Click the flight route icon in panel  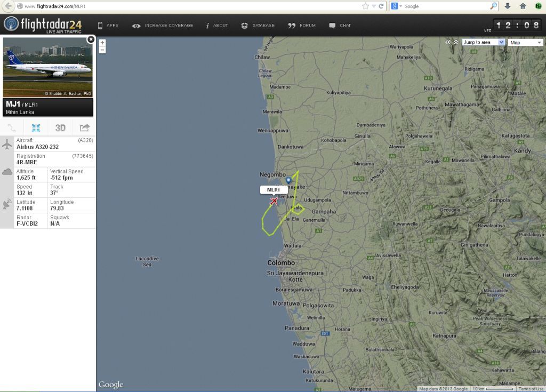tap(12, 128)
